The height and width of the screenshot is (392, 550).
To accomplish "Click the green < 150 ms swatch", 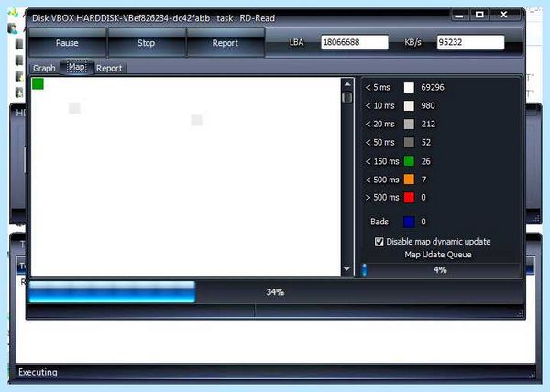I will click(409, 161).
